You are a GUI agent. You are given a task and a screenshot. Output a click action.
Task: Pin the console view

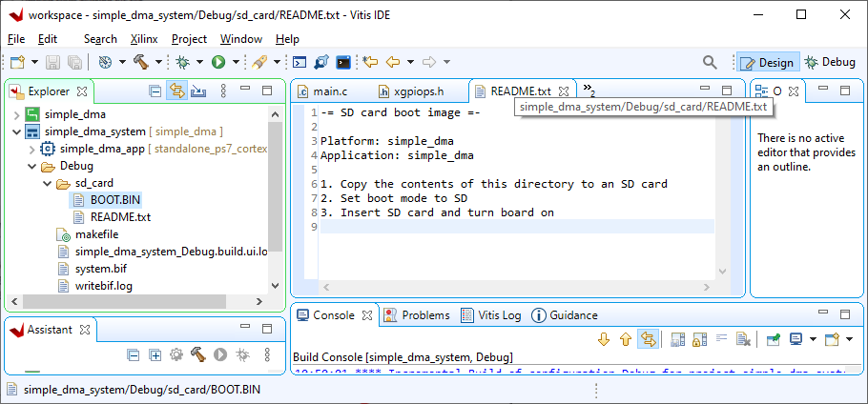click(774, 339)
